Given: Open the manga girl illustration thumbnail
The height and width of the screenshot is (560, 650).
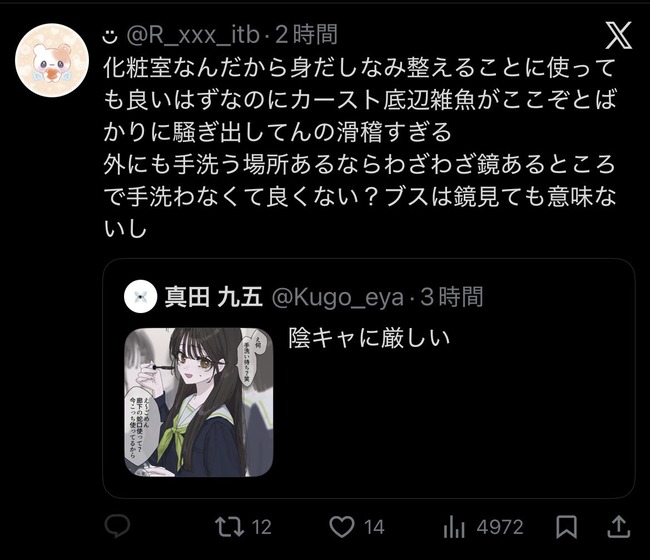Looking at the screenshot, I should [199, 402].
